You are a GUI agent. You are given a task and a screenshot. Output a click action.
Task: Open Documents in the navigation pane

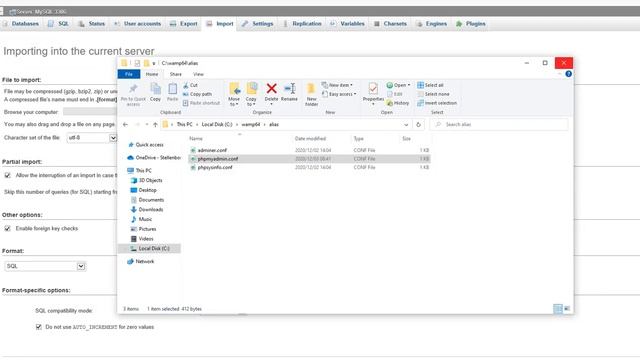point(147,200)
